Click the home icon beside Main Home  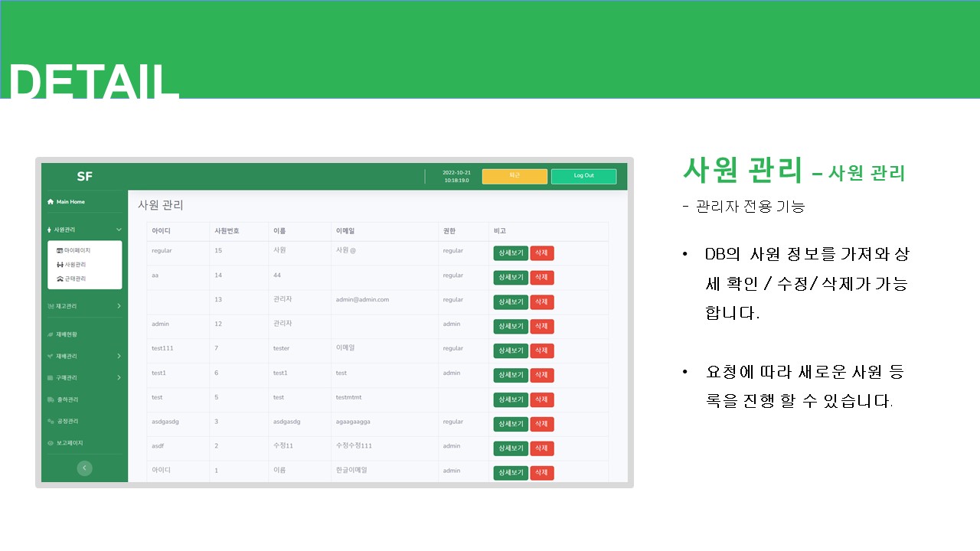[51, 202]
